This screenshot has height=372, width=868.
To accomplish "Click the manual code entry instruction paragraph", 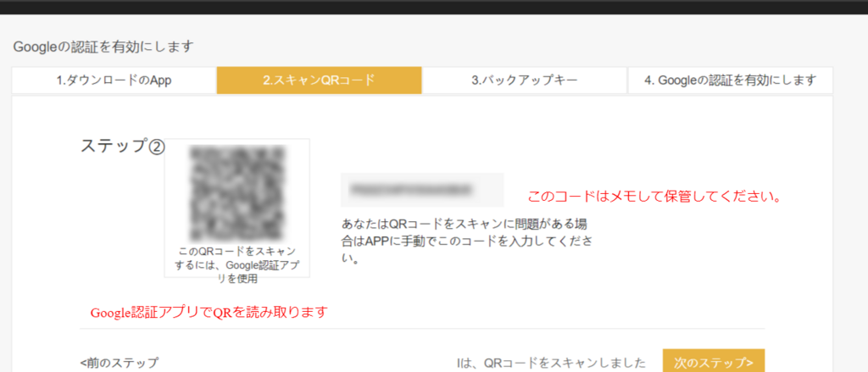I will pyautogui.click(x=466, y=242).
